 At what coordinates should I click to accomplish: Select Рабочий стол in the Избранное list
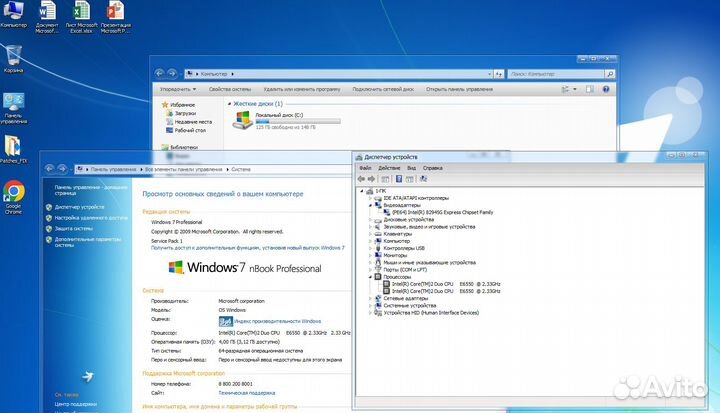click(190, 130)
